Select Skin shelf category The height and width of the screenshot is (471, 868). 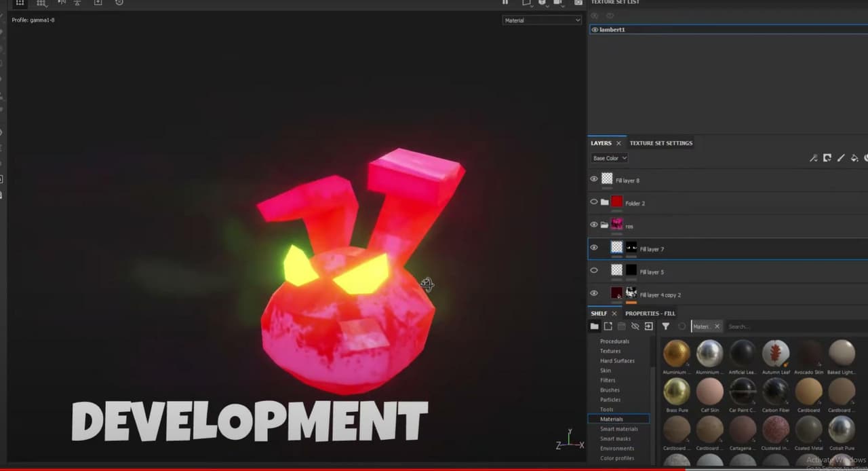pos(606,371)
